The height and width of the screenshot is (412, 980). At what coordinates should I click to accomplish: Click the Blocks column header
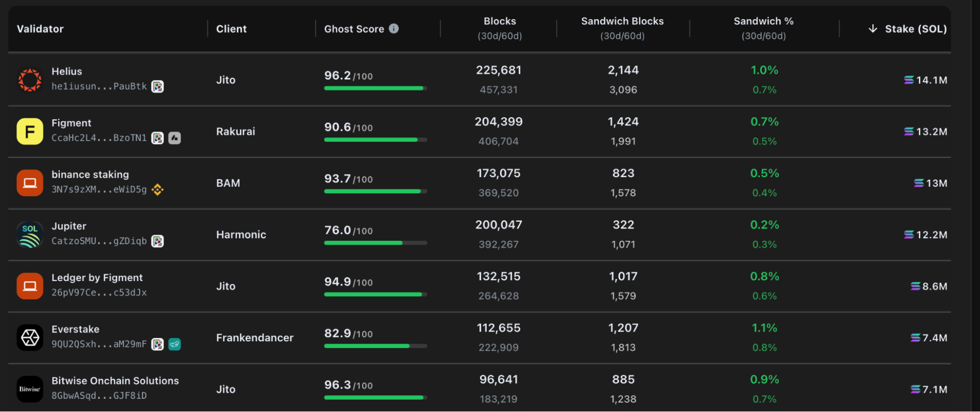(x=500, y=22)
